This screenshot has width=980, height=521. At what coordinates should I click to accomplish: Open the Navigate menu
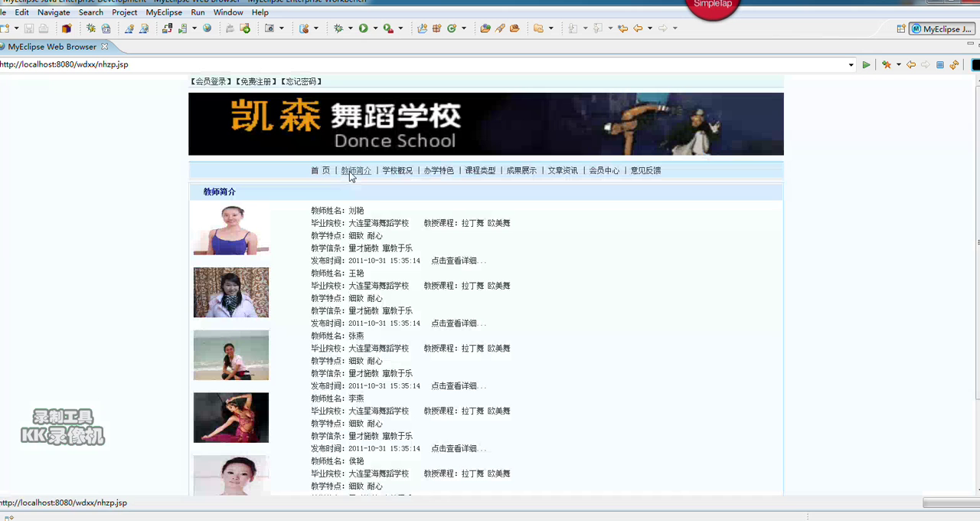(x=54, y=12)
